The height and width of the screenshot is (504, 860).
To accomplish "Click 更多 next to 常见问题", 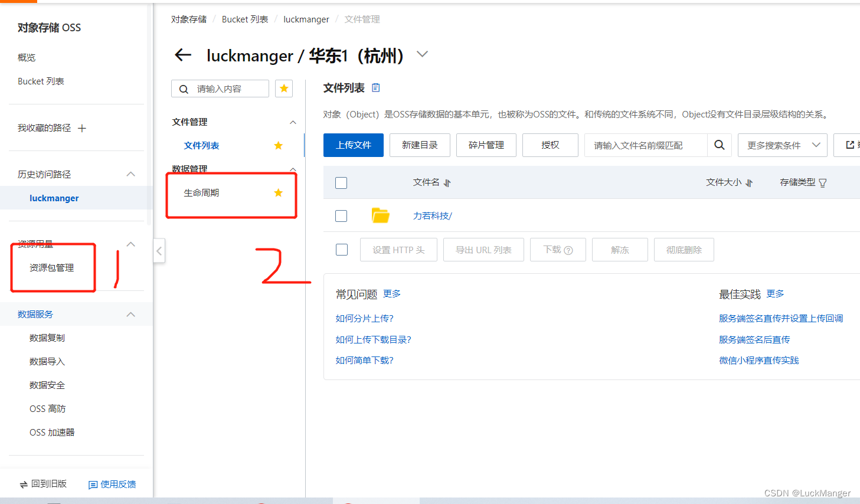I will coord(392,293).
